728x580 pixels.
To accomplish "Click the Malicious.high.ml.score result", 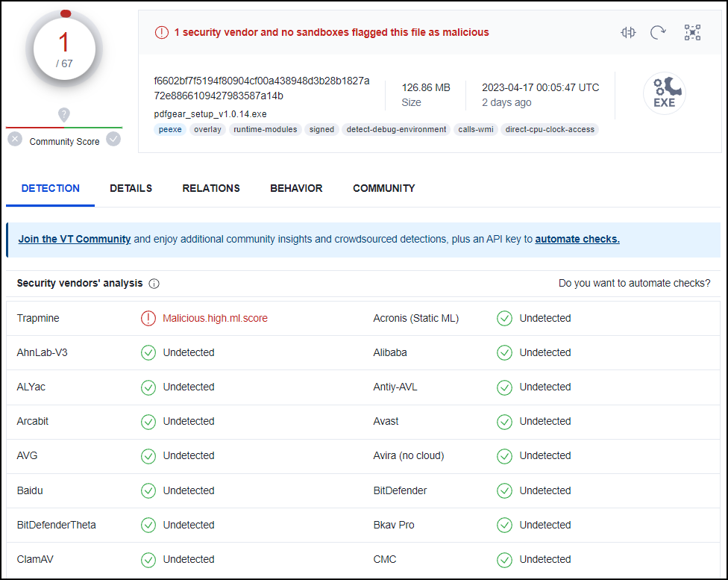I will pyautogui.click(x=215, y=318).
